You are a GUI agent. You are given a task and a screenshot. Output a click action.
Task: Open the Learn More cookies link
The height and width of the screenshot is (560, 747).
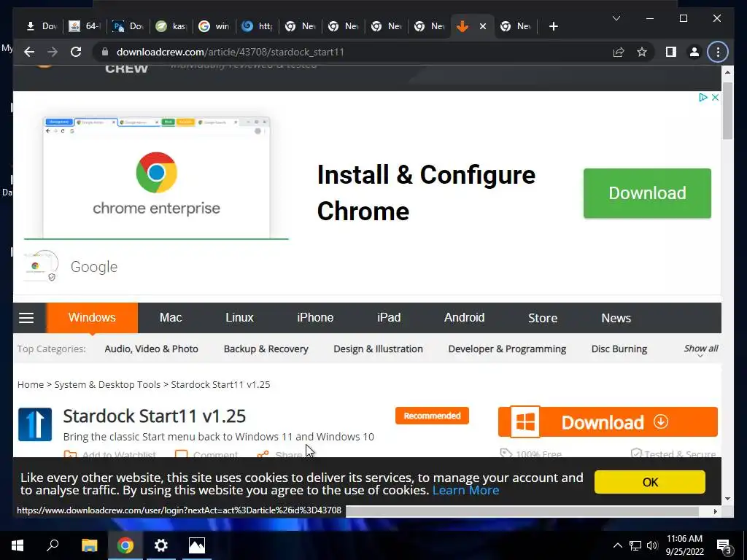[x=465, y=491]
